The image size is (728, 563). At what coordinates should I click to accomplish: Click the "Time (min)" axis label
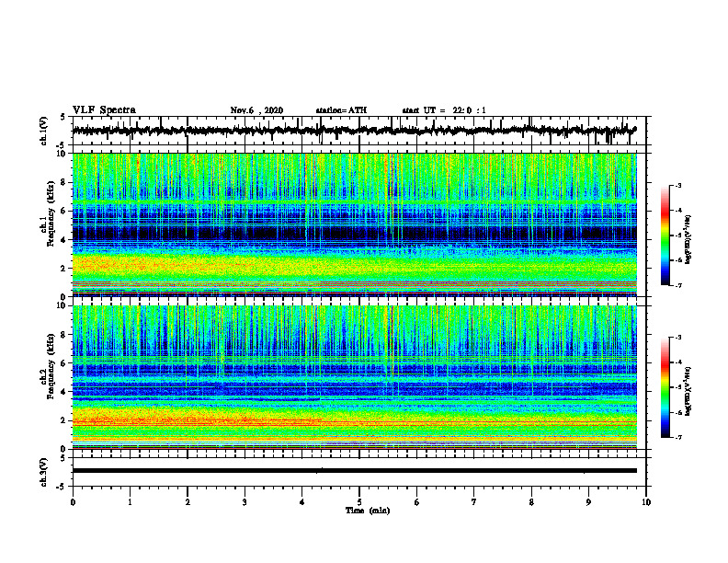click(368, 511)
